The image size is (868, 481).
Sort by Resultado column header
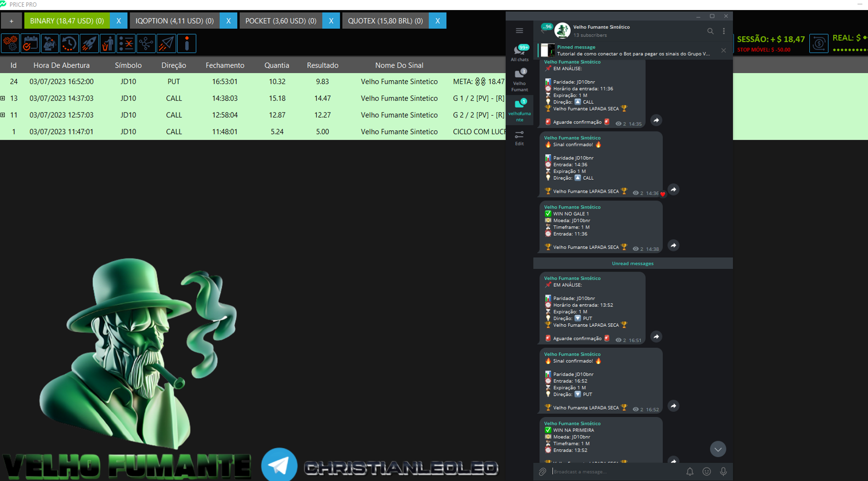pos(323,65)
